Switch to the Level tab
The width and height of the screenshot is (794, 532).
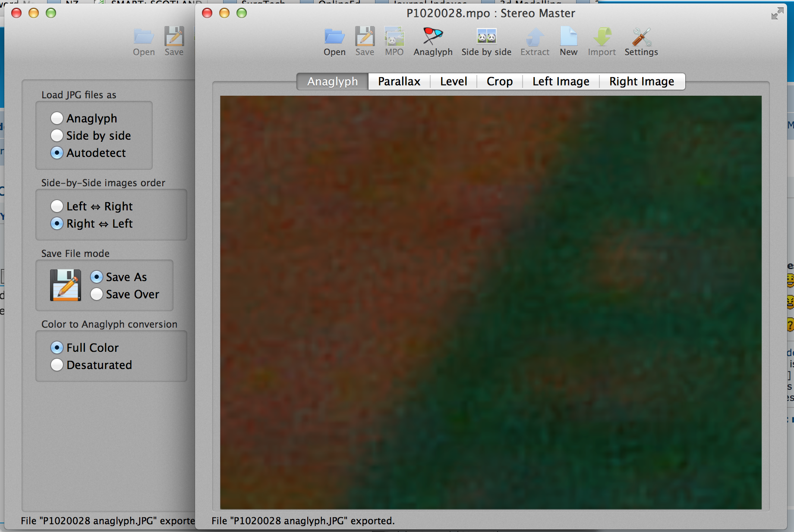[453, 81]
